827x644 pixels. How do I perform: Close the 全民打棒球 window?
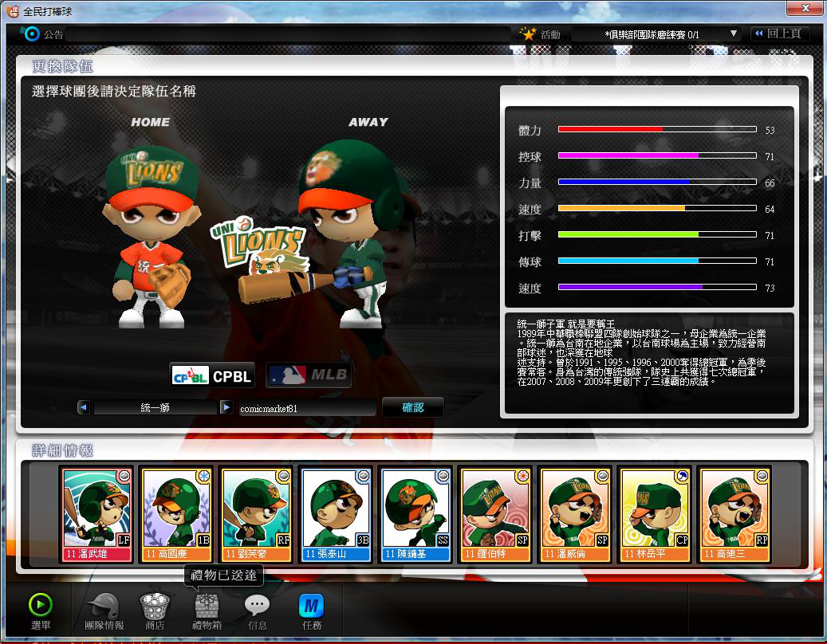805,8
